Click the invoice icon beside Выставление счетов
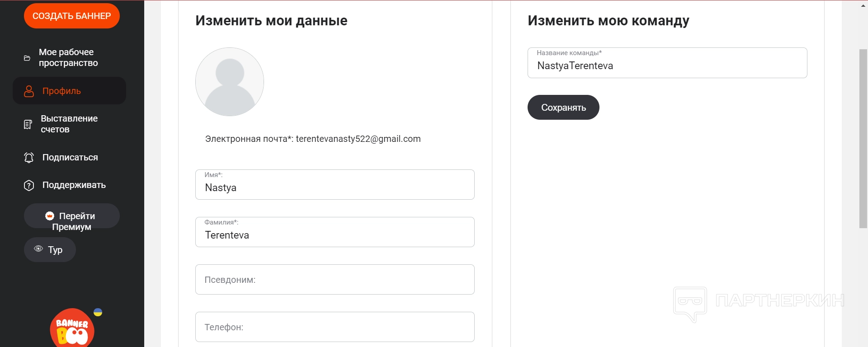868x347 pixels. point(28,124)
